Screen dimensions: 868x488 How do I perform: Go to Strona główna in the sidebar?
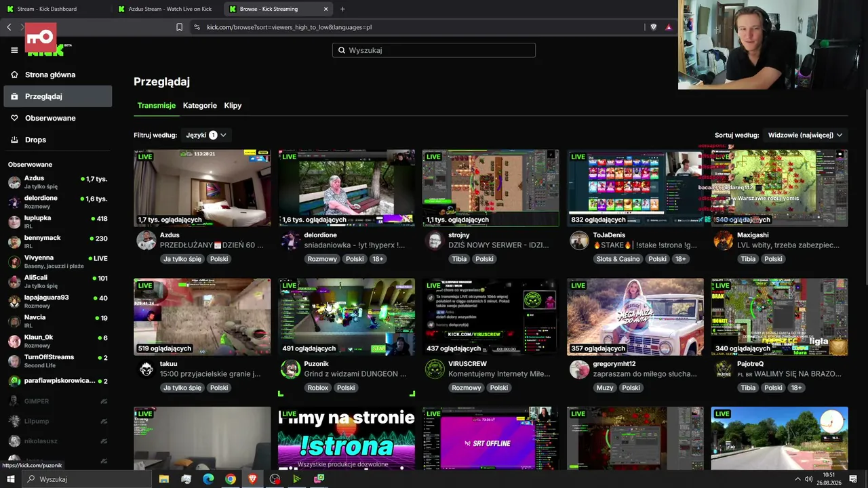(58, 75)
